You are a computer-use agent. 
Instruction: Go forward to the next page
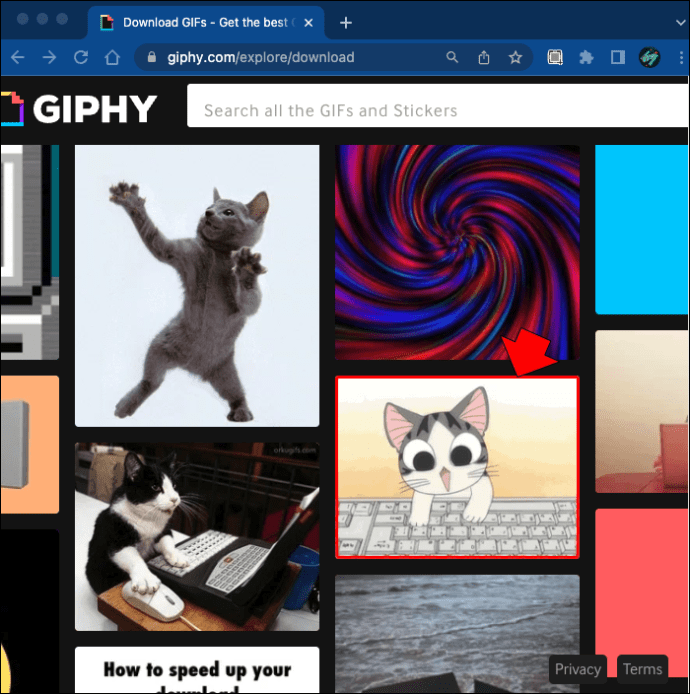49,57
